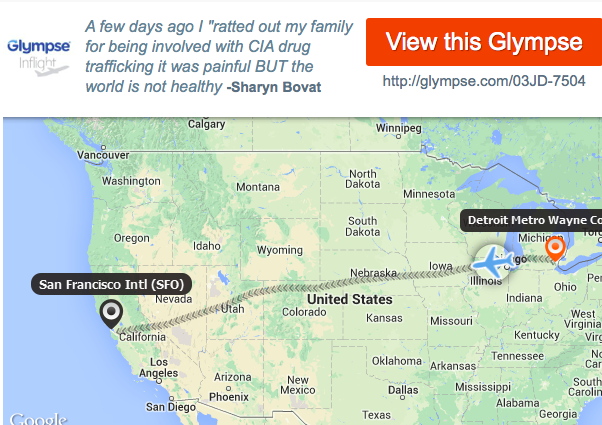Click the San Diego city marker
The width and height of the screenshot is (602, 425).
[172, 398]
